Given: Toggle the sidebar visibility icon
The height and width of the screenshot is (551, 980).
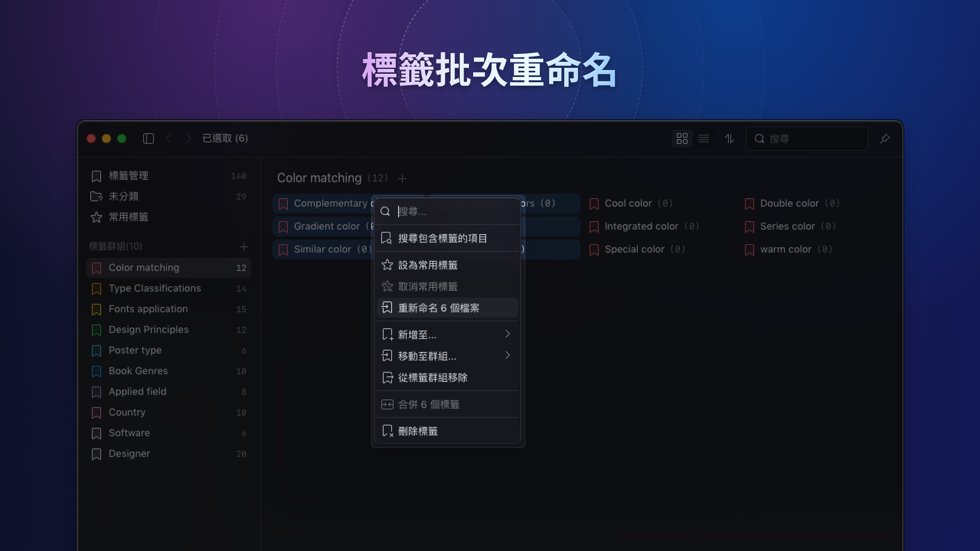Looking at the screenshot, I should click(149, 139).
